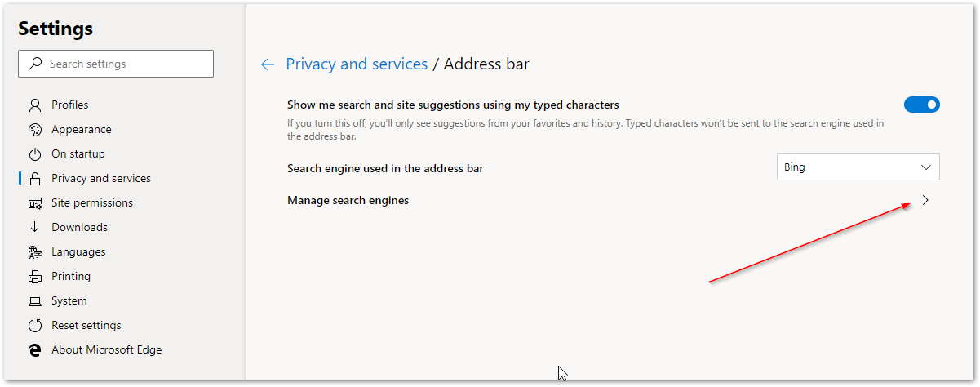Viewport: 980px width, 387px height.
Task: Click the On startup power icon
Action: (x=34, y=154)
